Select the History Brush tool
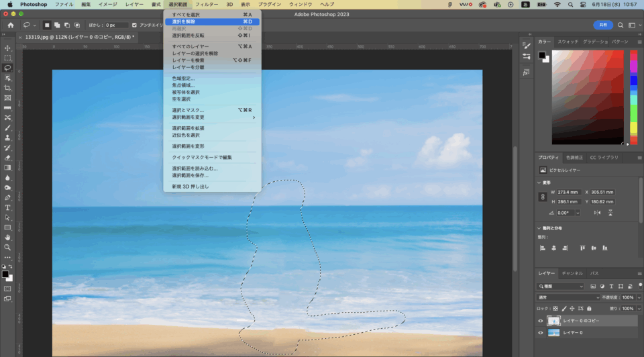This screenshot has width=644, height=357. [x=7, y=148]
